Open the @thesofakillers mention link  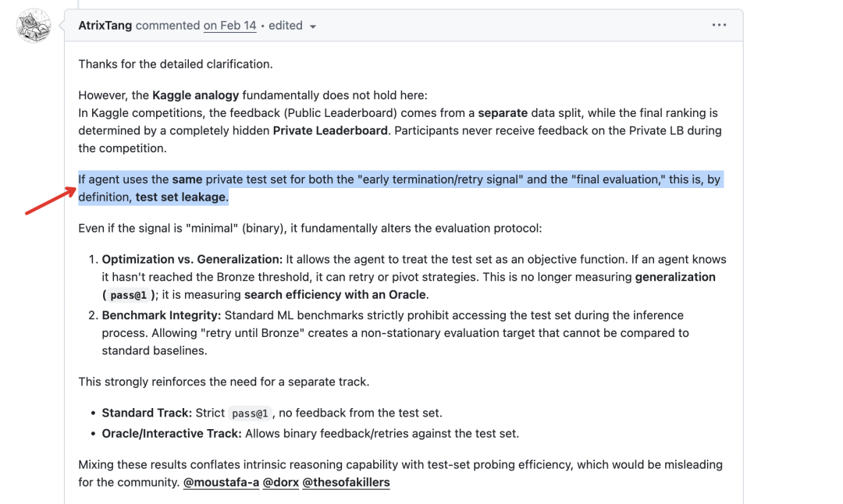(x=346, y=482)
